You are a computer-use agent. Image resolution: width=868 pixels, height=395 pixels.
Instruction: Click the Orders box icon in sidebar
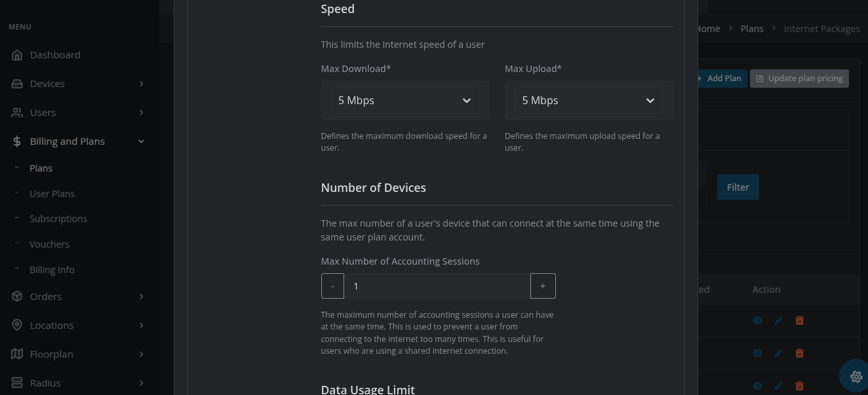click(16, 296)
